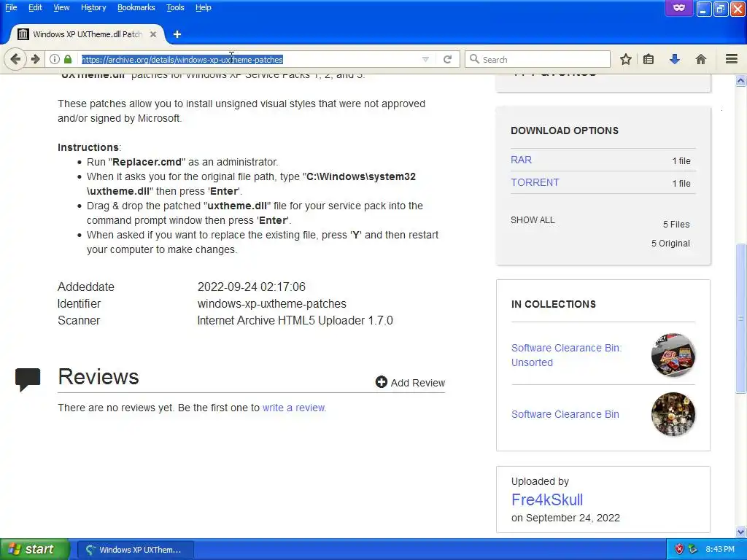747x560 pixels.
Task: Open the address bar history dropdown
Action: [x=425, y=60]
